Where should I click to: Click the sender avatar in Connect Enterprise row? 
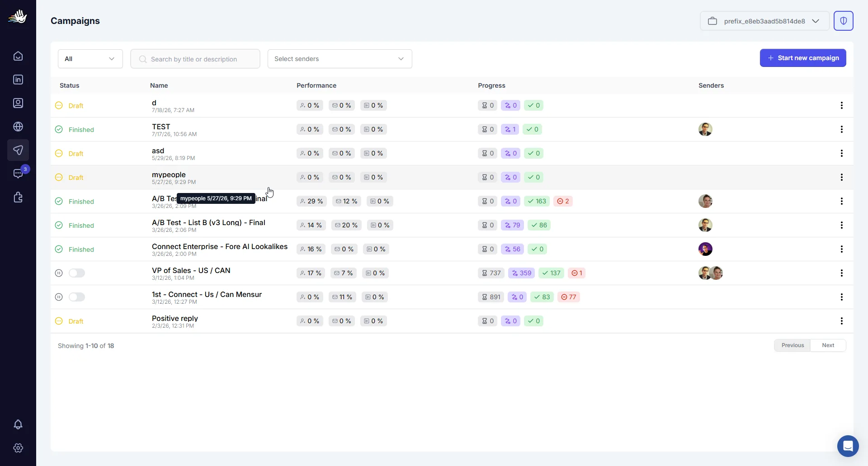pyautogui.click(x=705, y=249)
